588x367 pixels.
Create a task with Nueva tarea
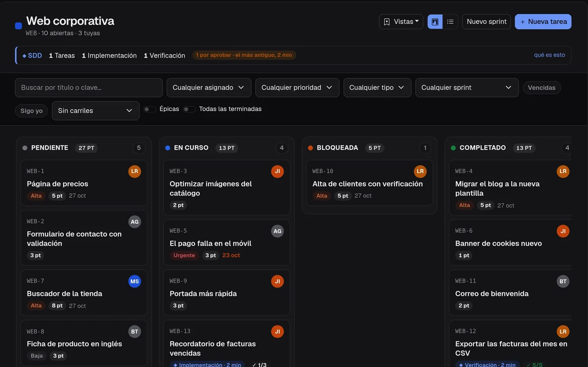tap(543, 22)
